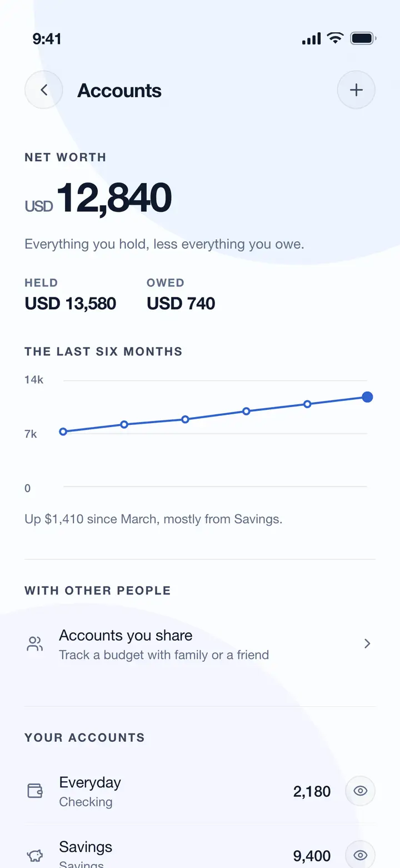Tap the cellular signal bars icon
This screenshot has height=868, width=400.
point(311,38)
